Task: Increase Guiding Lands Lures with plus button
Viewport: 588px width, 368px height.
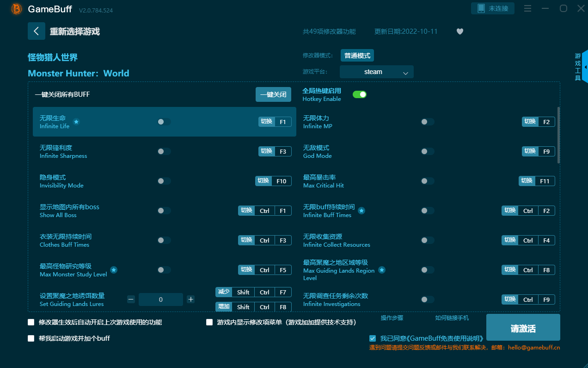Action: 190,299
